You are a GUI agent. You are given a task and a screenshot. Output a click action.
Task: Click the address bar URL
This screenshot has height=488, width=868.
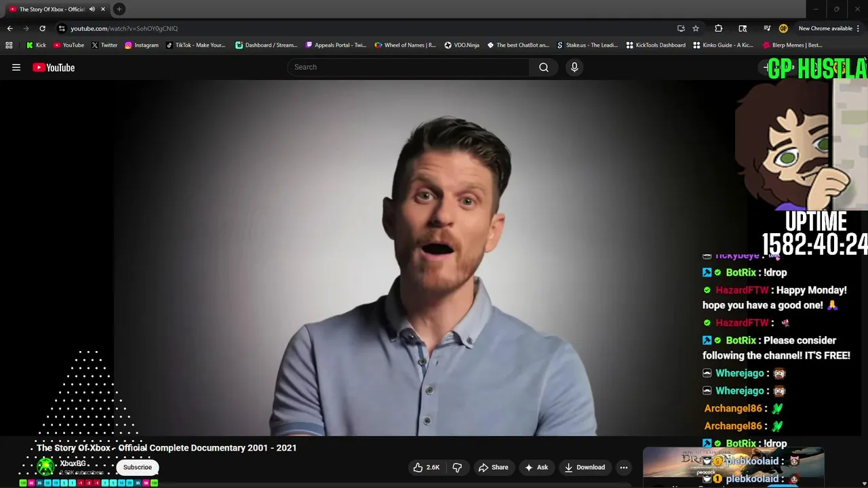point(124,28)
